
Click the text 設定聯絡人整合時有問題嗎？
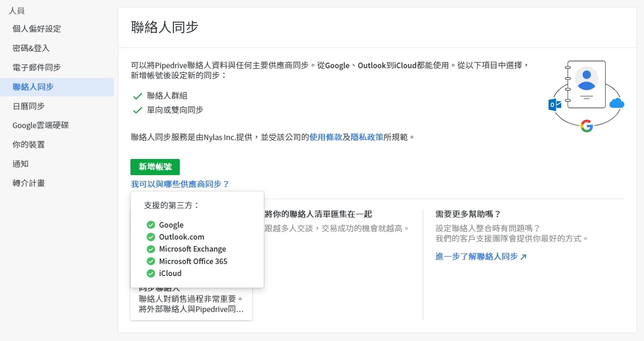pos(488,228)
